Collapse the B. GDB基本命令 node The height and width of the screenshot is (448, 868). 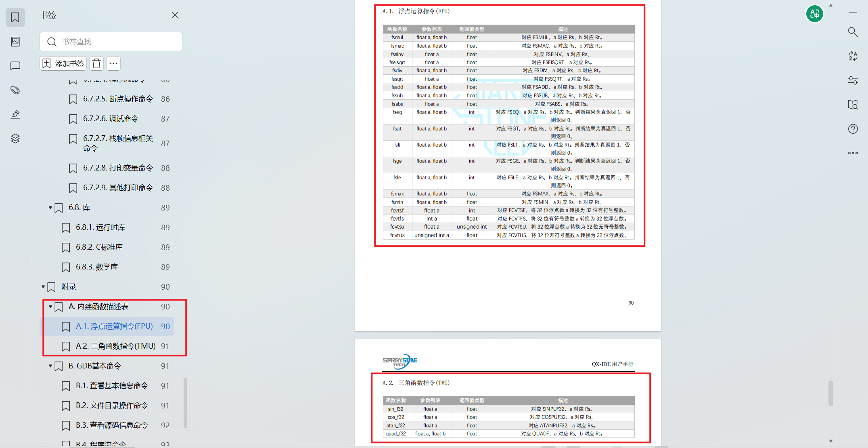point(50,366)
